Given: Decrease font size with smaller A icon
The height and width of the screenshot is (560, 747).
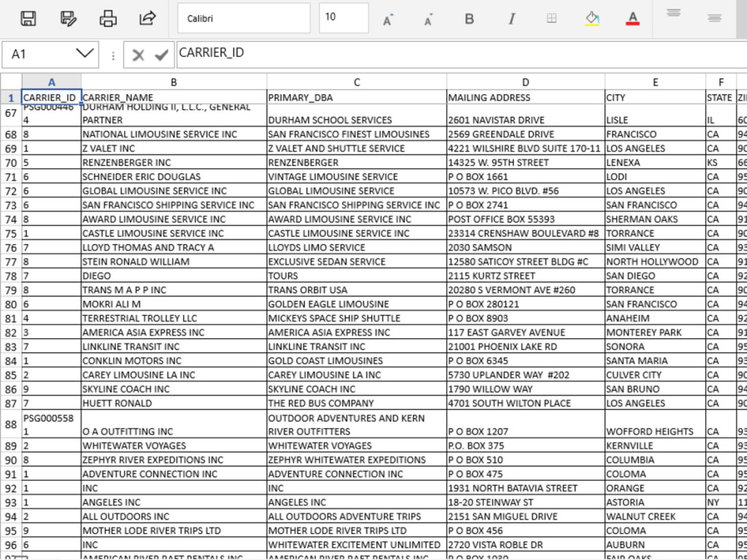Looking at the screenshot, I should coord(428,19).
